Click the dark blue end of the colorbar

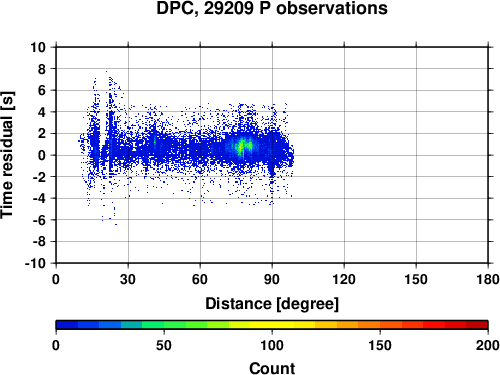67,325
